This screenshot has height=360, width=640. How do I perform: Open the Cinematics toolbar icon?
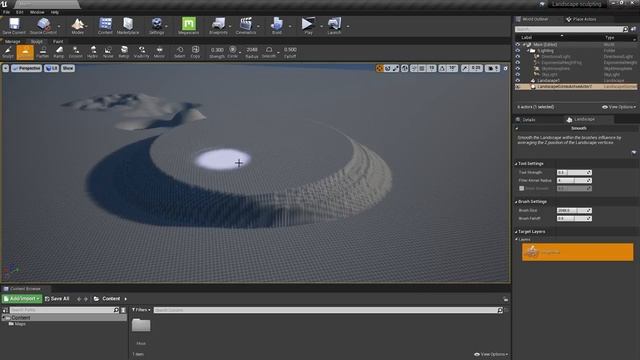tap(246, 26)
